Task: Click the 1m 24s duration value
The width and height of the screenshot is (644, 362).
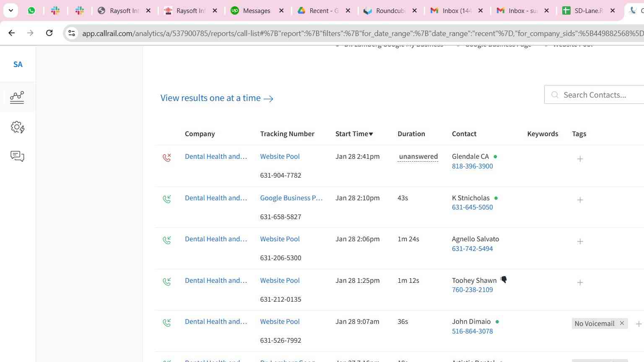Action: coord(408,239)
